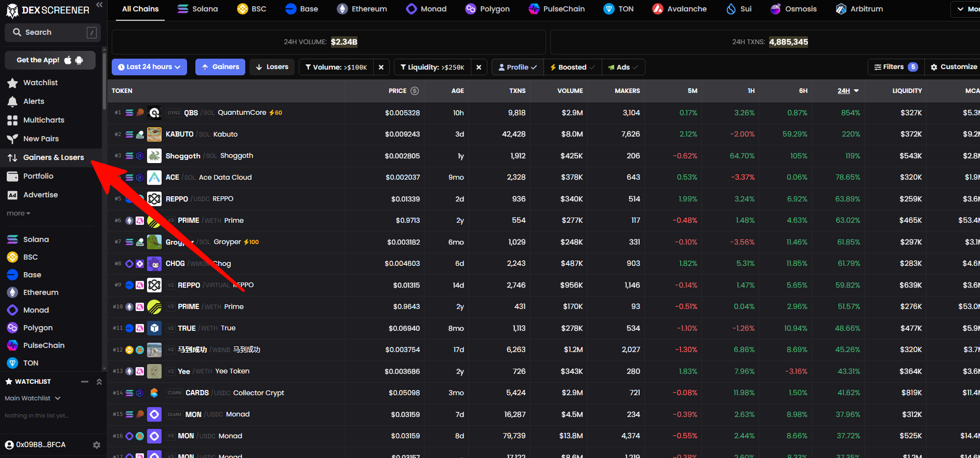980x458 pixels.
Task: Click the KABUTO token thumbnail
Action: click(154, 134)
